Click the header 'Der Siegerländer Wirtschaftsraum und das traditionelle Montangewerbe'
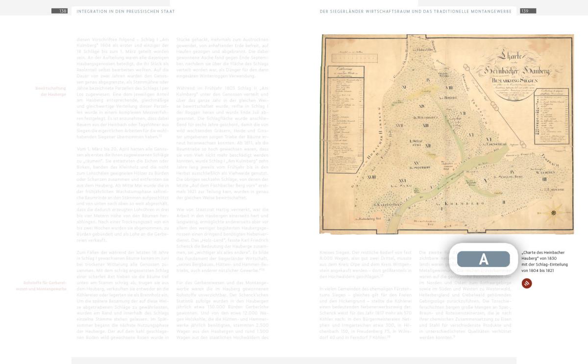 (415, 11)
